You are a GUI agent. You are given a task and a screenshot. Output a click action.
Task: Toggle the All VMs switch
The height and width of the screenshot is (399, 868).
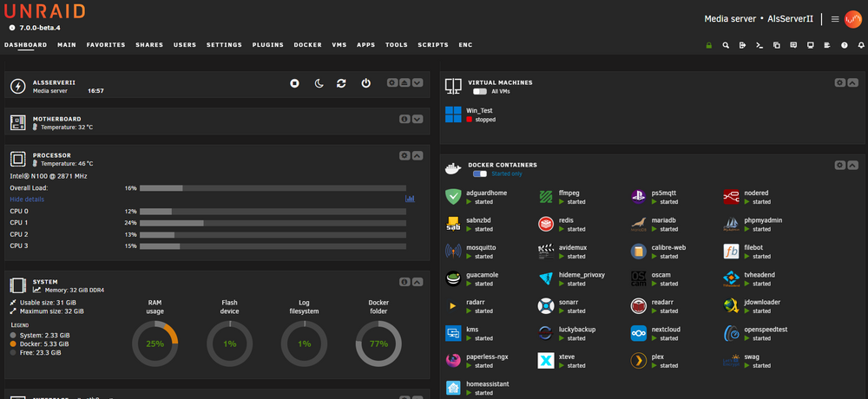click(479, 91)
